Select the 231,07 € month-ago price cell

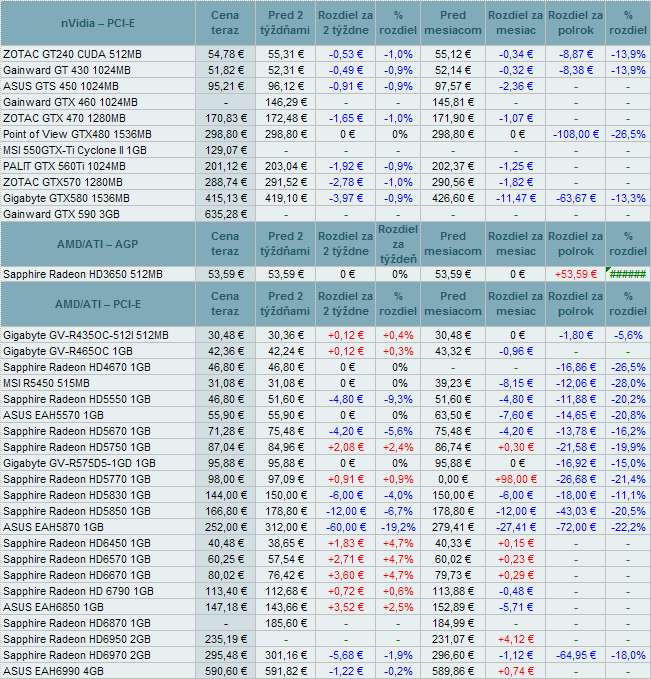(x=453, y=640)
